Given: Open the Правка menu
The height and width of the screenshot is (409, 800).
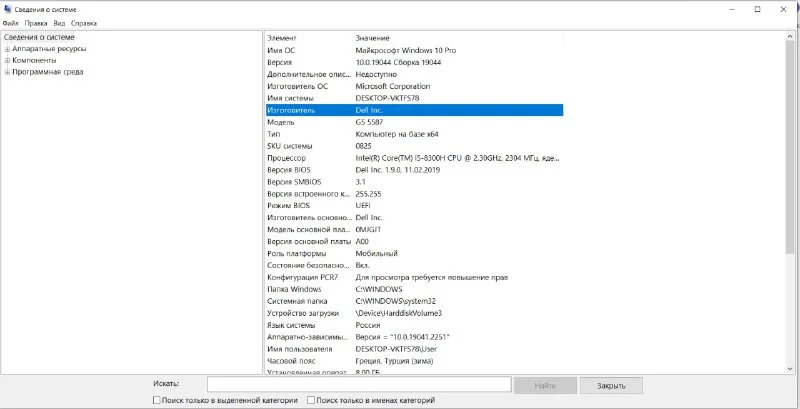Looking at the screenshot, I should pyautogui.click(x=36, y=22).
